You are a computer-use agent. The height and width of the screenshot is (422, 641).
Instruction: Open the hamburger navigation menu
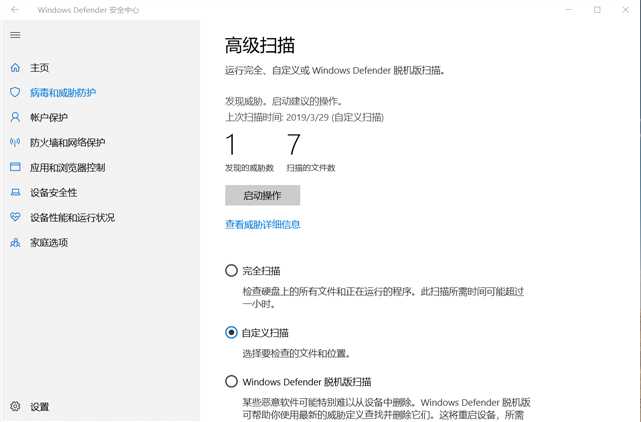(x=15, y=35)
